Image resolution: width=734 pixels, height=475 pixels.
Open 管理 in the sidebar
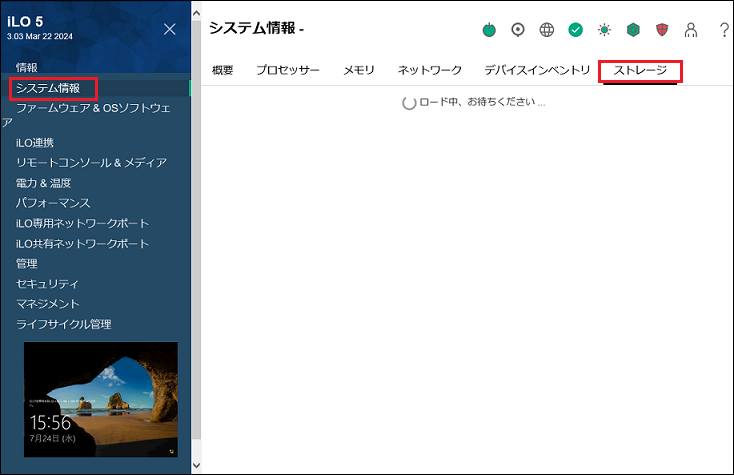[27, 263]
